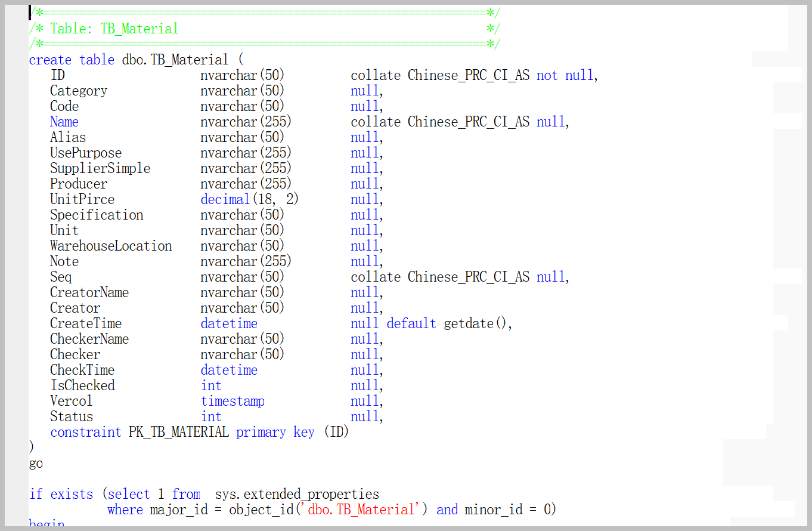Click the 'UnitPirce' column name
This screenshot has height=531, width=812.
[x=82, y=199]
